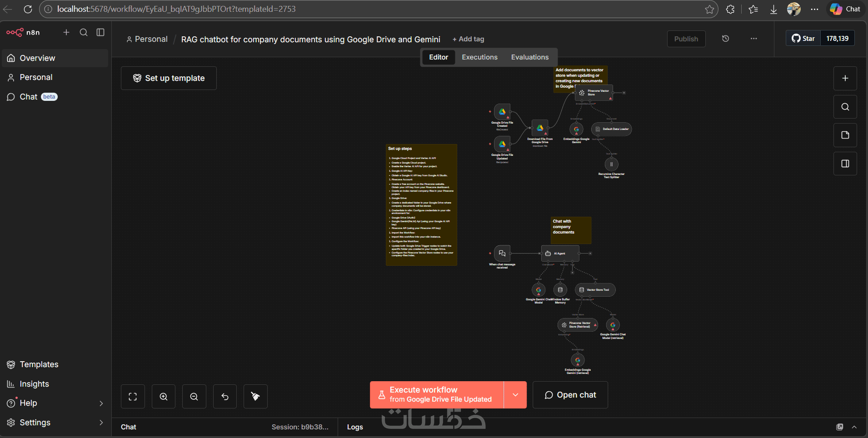Open Templates in the sidebar
This screenshot has height=438, width=868.
tap(55, 364)
